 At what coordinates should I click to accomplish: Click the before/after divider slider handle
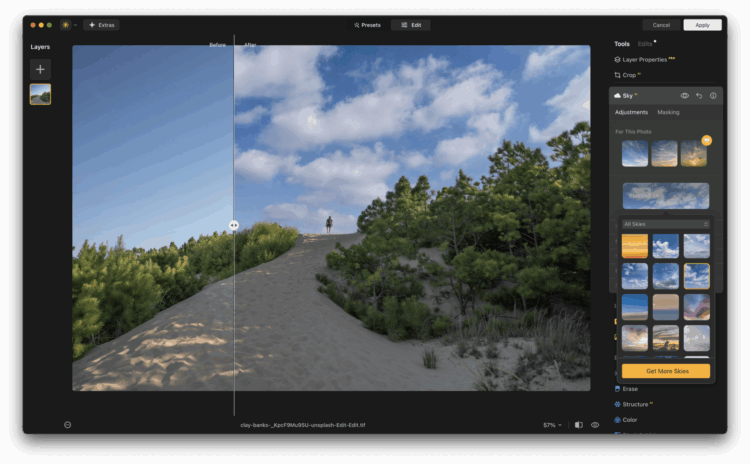233,225
